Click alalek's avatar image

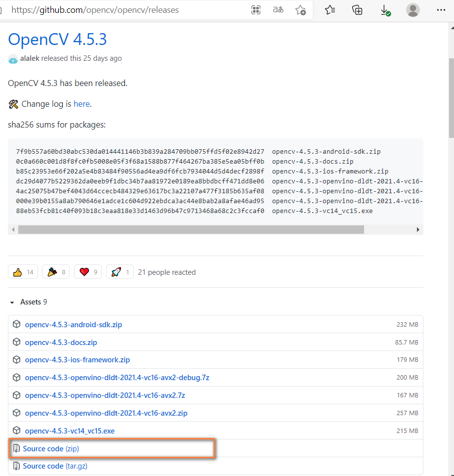(13, 59)
